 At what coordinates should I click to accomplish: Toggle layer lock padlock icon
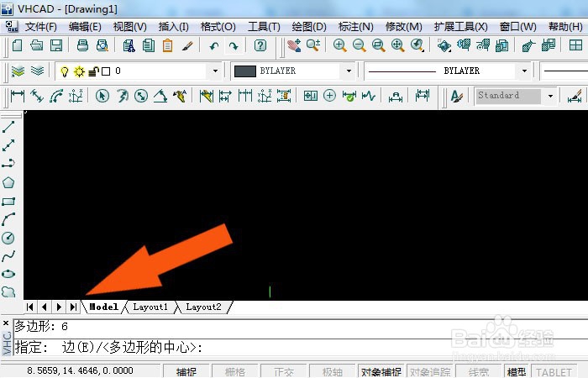coord(93,71)
